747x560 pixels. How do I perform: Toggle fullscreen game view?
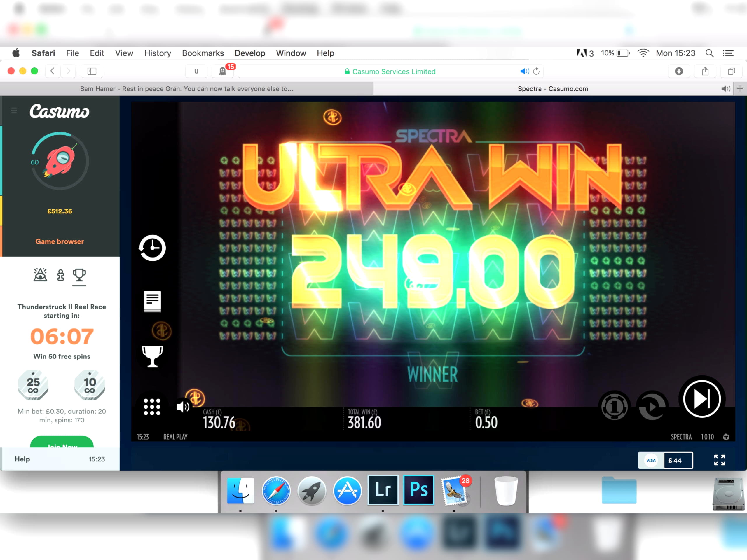pos(719,460)
